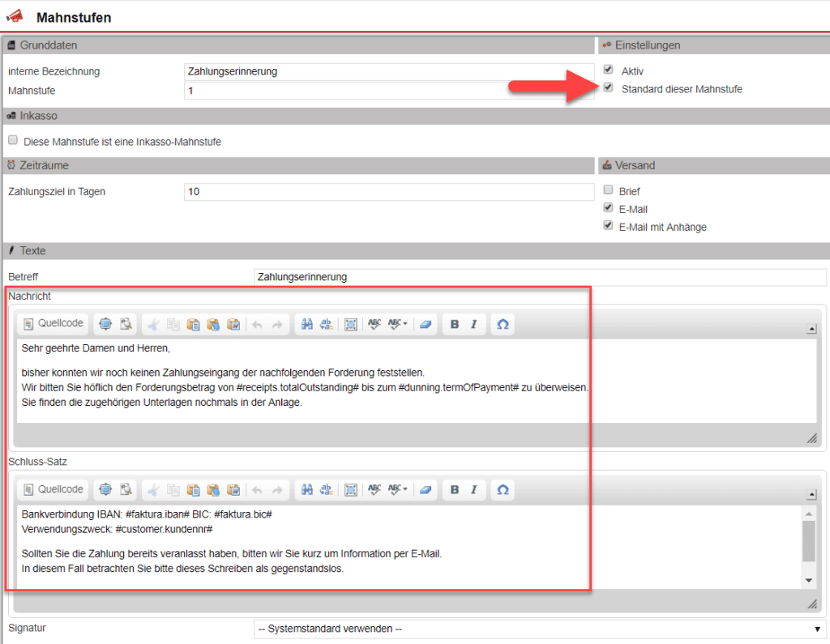Click the Italic icon in the Schluss-Satz toolbar
The image size is (830, 644).
[x=473, y=489]
